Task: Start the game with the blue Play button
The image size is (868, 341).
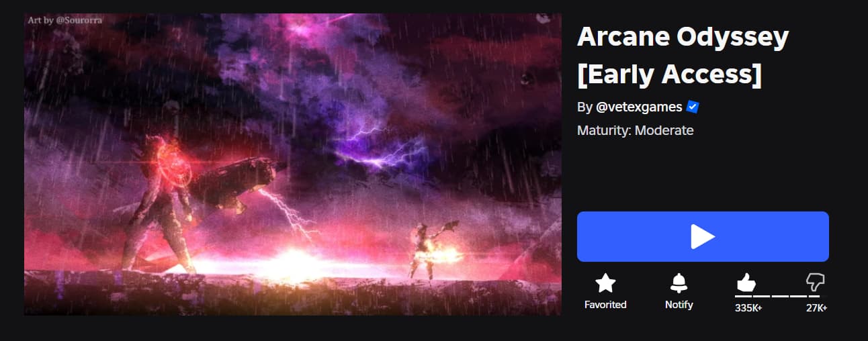Action: click(703, 236)
